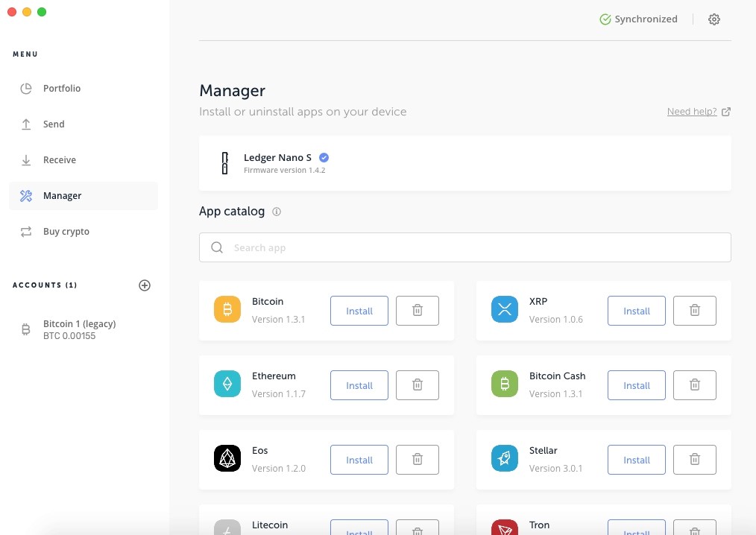The width and height of the screenshot is (756, 535).
Task: Open the Portfolio menu item
Action: pos(83,88)
